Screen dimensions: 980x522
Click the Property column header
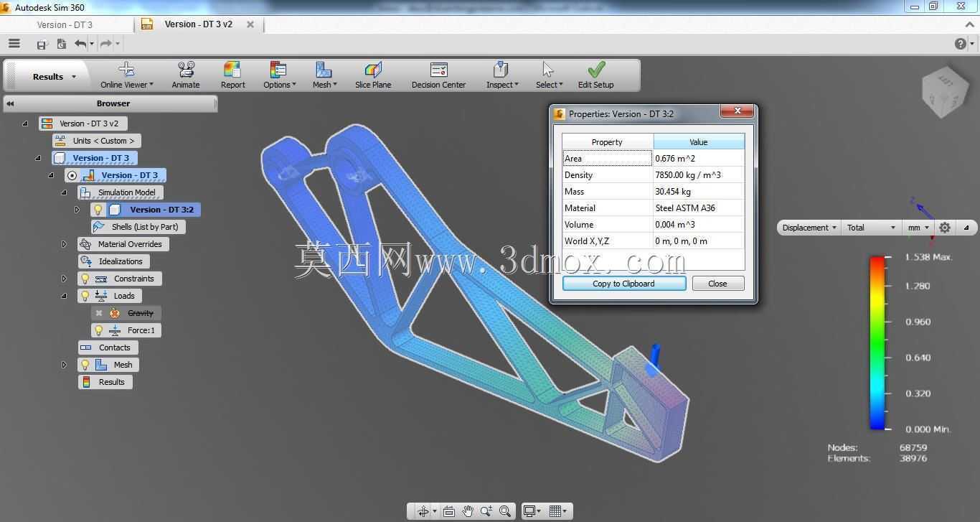pyautogui.click(x=607, y=142)
